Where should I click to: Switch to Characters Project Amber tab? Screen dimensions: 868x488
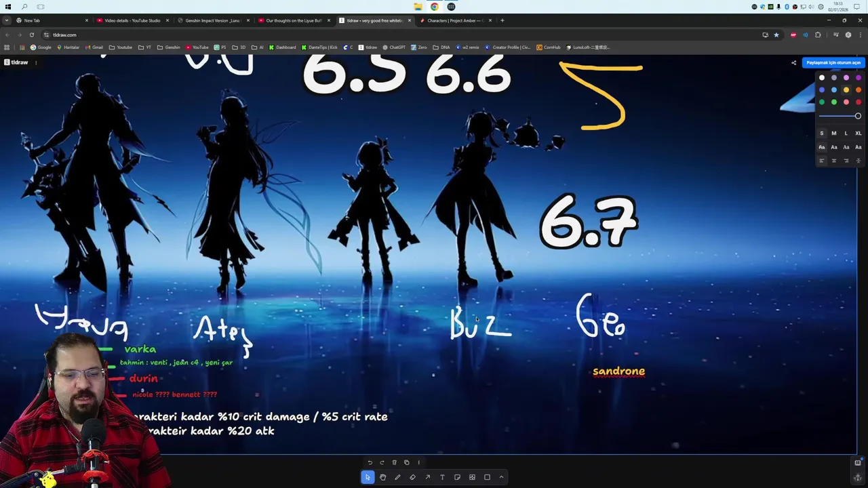[x=455, y=20]
